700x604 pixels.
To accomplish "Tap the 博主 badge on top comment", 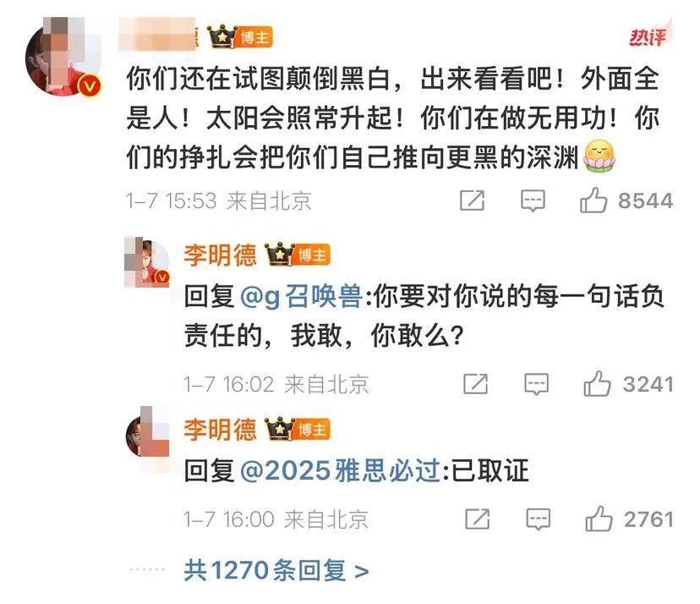I will coord(255,37).
